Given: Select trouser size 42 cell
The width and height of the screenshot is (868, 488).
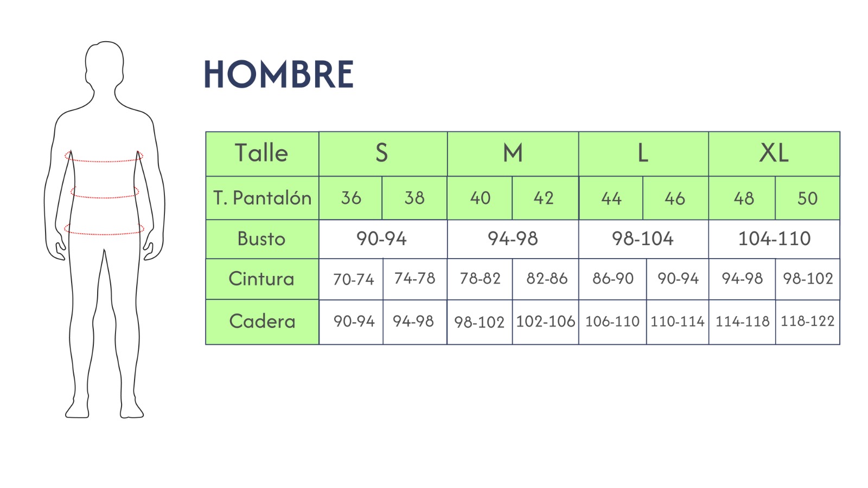Looking at the screenshot, I should coord(544,198).
